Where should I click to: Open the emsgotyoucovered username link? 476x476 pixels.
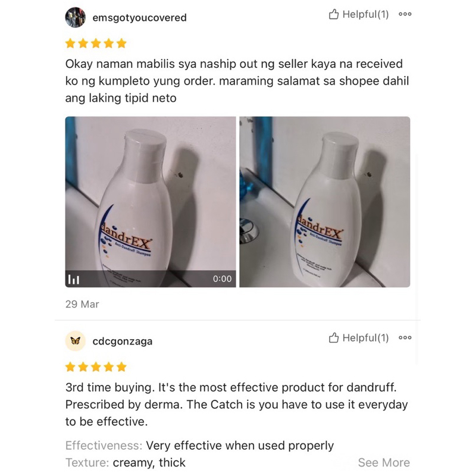tap(139, 18)
